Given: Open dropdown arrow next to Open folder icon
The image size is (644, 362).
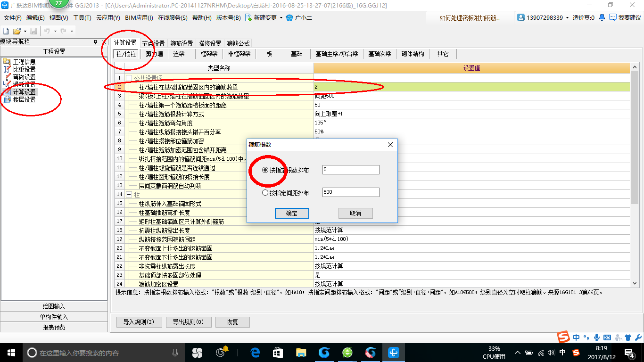Looking at the screenshot, I should [25, 31].
